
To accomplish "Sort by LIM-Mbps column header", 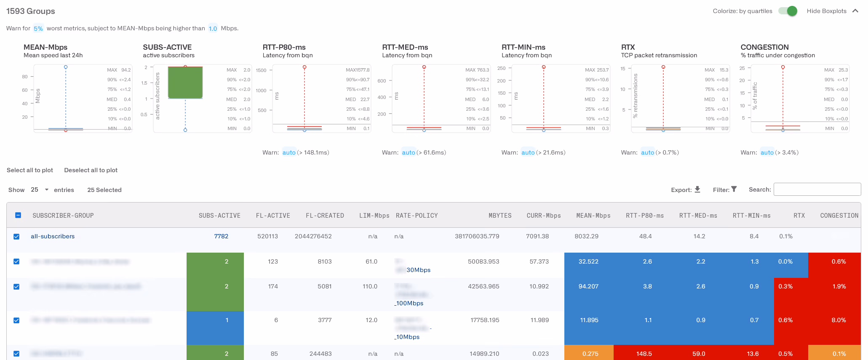I will 374,216.
